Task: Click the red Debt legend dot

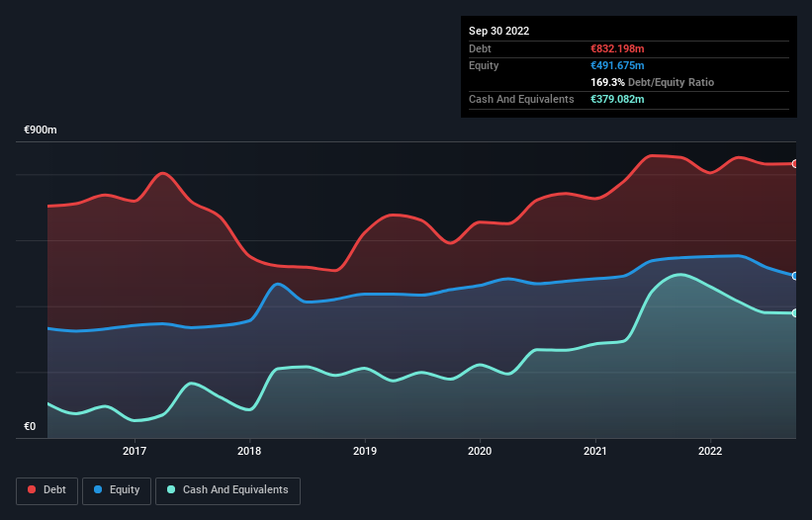Action: pos(32,489)
